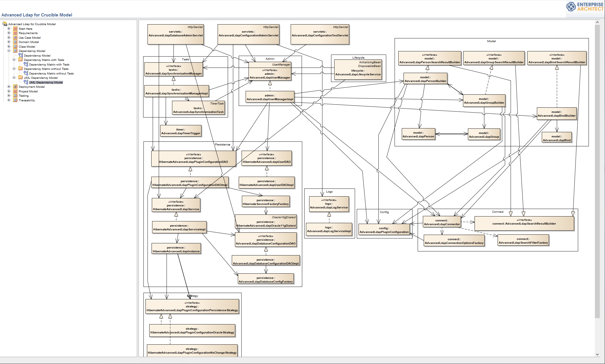The width and height of the screenshot is (605, 364).
Task: Click the Use Case Model package icon
Action: (15, 38)
